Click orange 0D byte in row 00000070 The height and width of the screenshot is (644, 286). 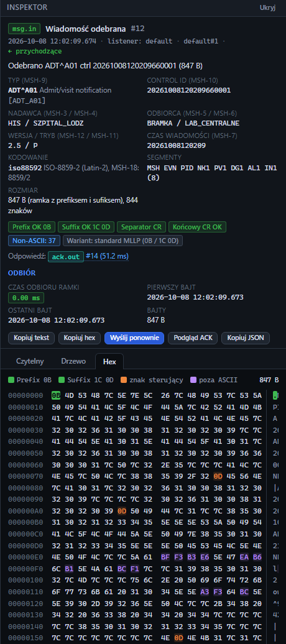click(218, 476)
